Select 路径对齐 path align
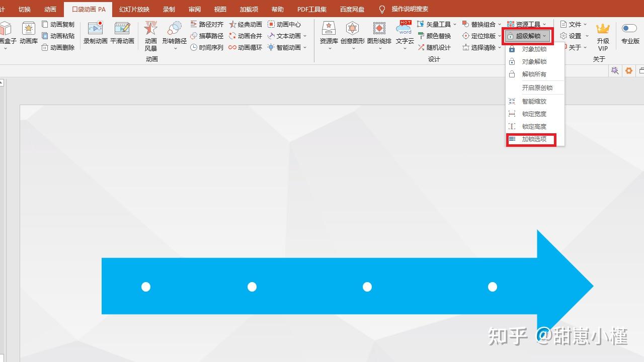The height and width of the screenshot is (362, 644). pos(207,24)
